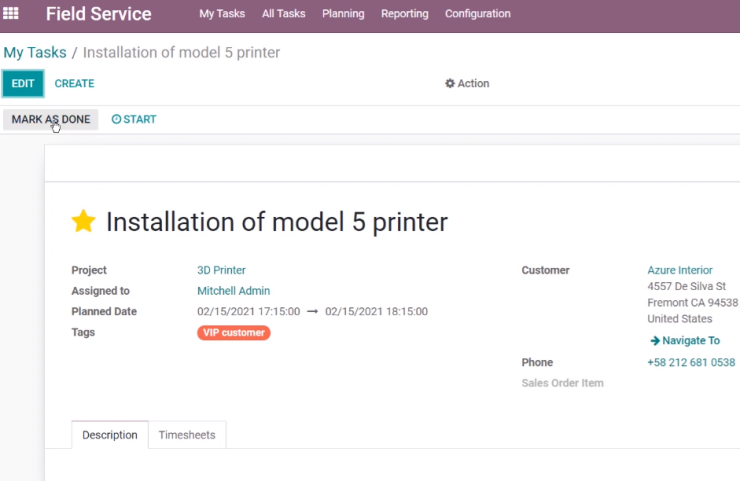Screen dimensions: 740x481
Task: Click the Fremont CA 94538 address line
Action: [692, 302]
